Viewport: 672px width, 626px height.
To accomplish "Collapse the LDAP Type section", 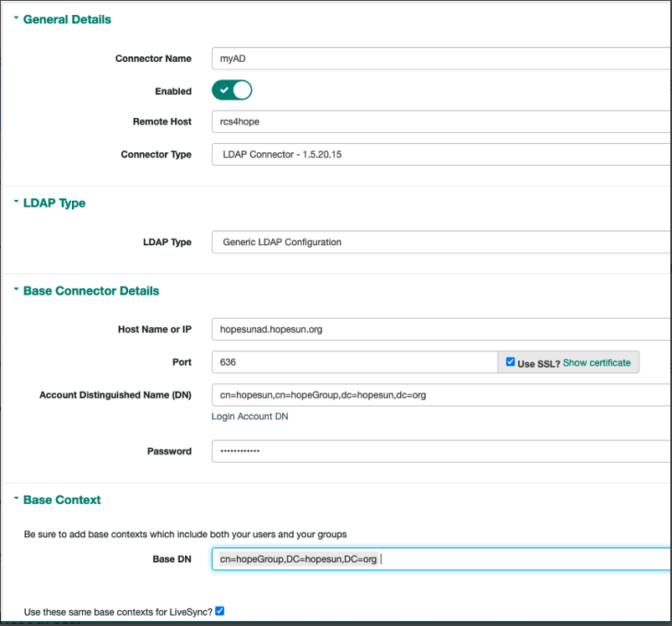I will (15, 203).
